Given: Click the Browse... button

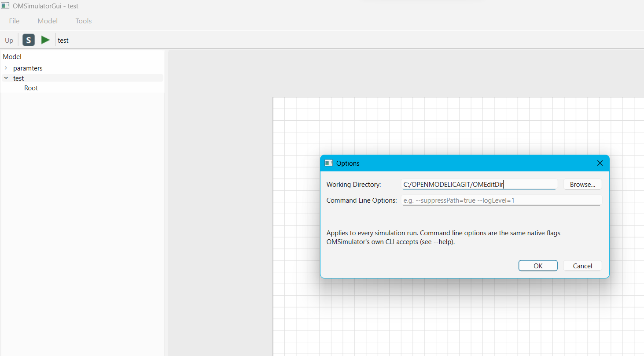Looking at the screenshot, I should tap(582, 185).
